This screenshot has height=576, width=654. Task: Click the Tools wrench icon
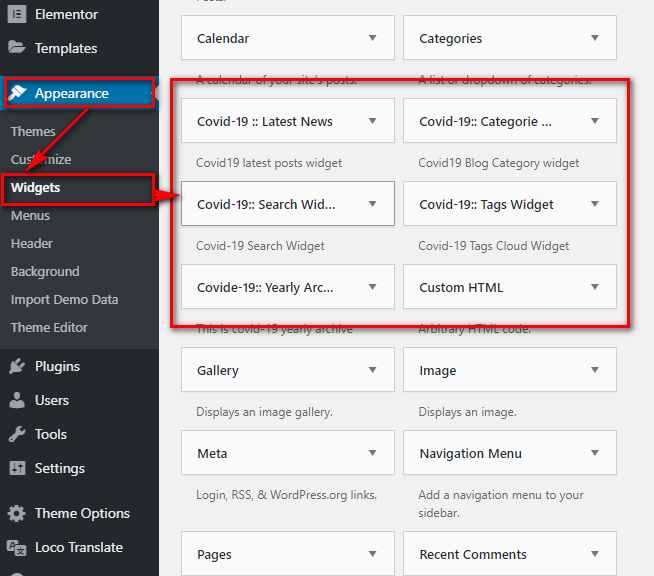click(x=17, y=434)
